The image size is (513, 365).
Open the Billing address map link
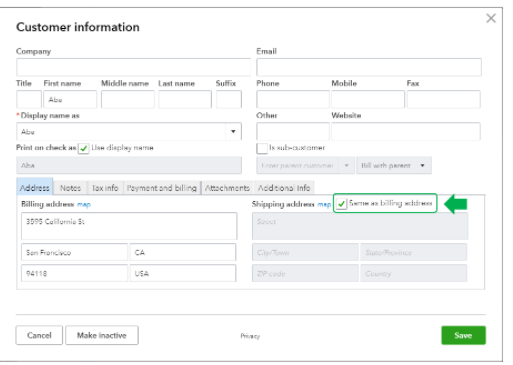click(84, 204)
